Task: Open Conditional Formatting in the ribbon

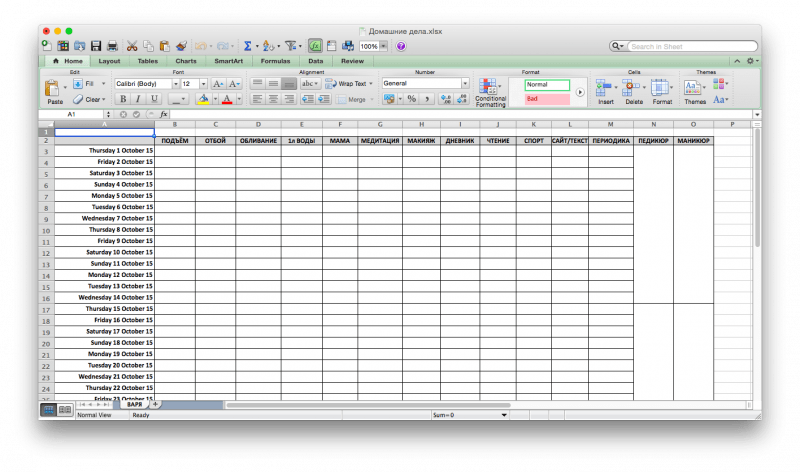Action: pos(490,93)
